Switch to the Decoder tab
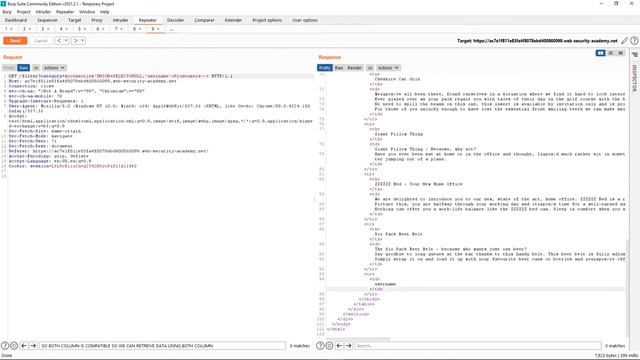This screenshot has height=360, width=640. point(176,20)
